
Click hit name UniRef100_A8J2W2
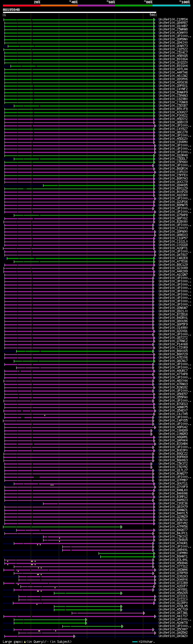pyautogui.click(x=173, y=76)
